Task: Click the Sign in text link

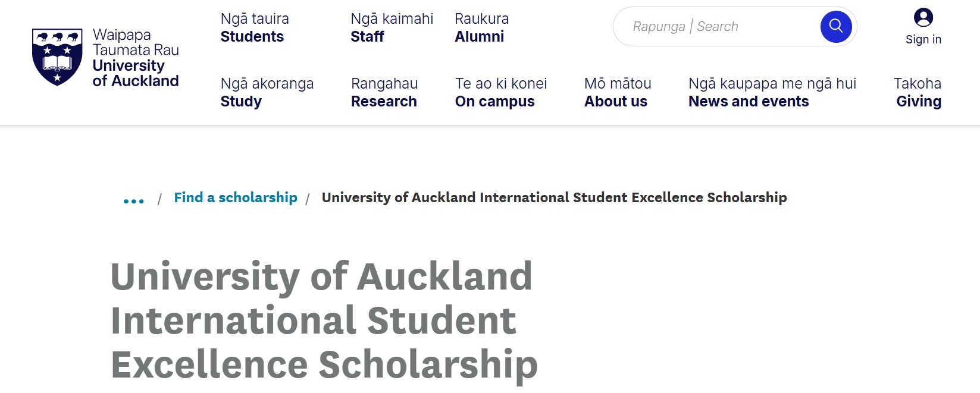Action: pos(923,40)
